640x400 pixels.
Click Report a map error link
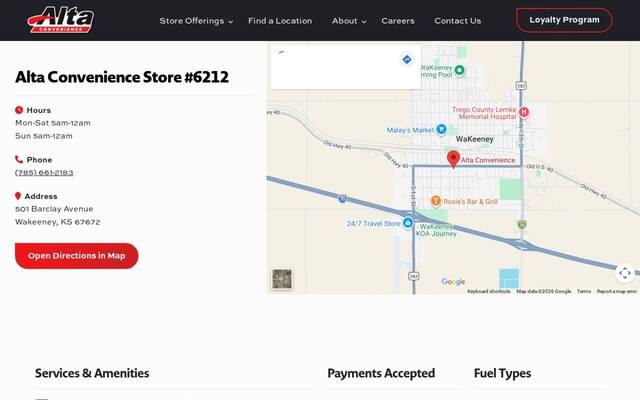[617, 291]
